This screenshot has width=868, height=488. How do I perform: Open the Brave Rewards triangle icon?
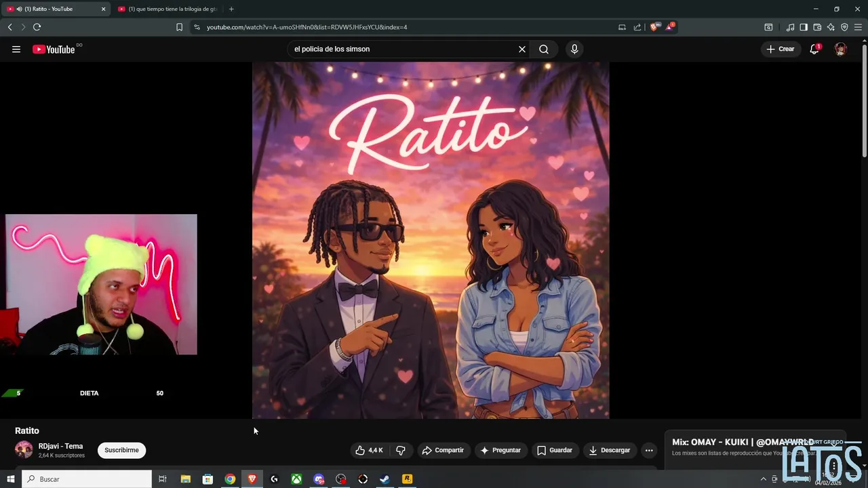coord(670,26)
